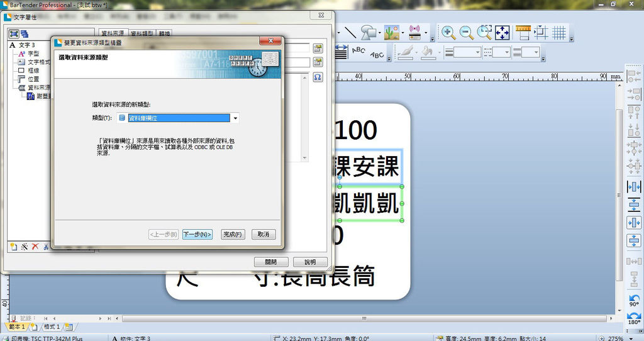Click the Zoom Out magnifier

pos(466,33)
